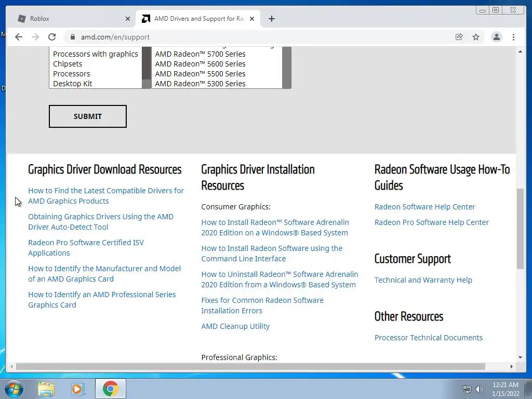Open How to Find the Latest Compatible Drivers link
This screenshot has width=532, height=399.
pyautogui.click(x=106, y=196)
